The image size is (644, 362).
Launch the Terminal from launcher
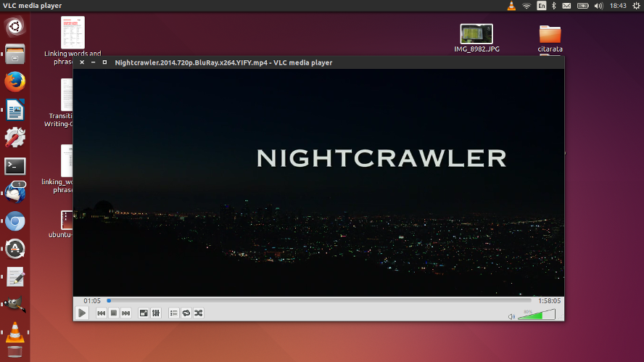[x=15, y=166]
